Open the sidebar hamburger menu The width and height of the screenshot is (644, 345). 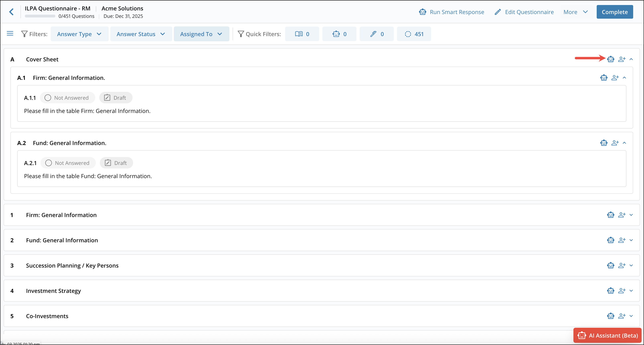[10, 33]
